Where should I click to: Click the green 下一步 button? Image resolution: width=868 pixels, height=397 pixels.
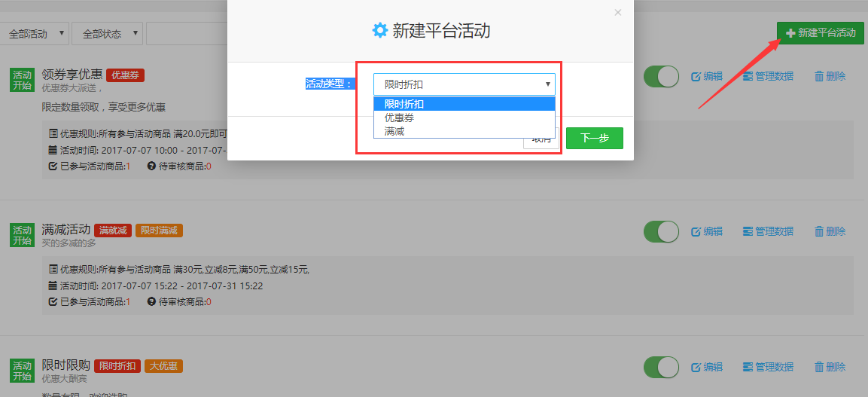tap(594, 139)
